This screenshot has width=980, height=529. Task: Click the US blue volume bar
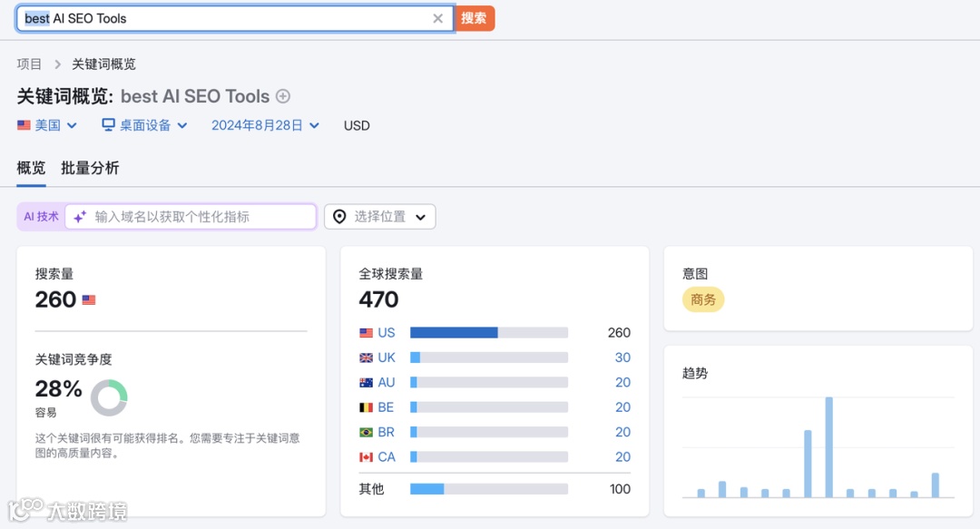pos(454,333)
